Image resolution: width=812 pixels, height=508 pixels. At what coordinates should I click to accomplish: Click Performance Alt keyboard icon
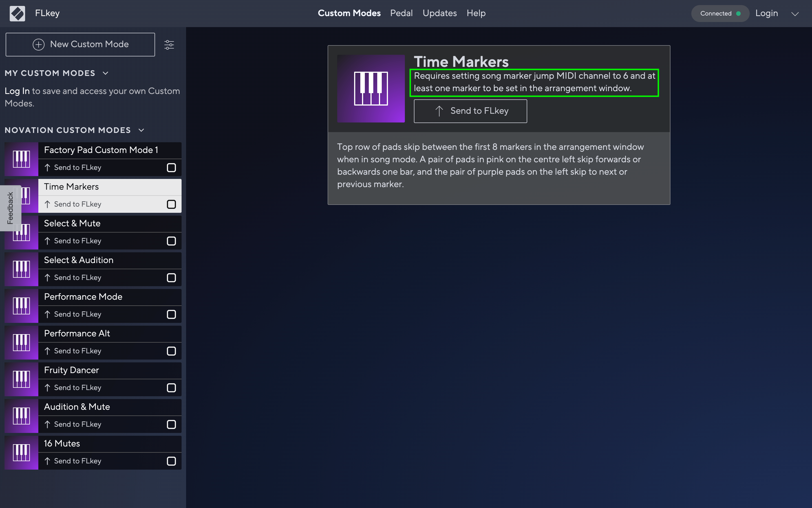[21, 342]
